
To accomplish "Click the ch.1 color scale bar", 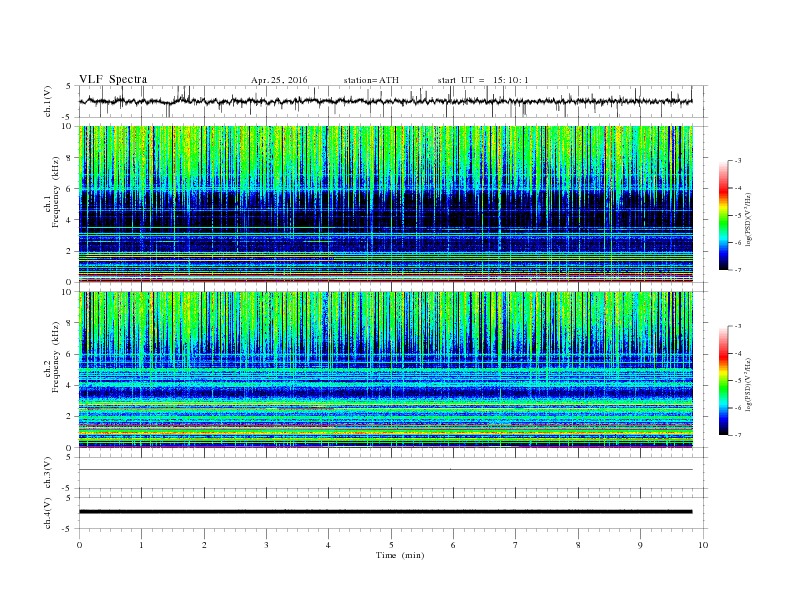I will [724, 215].
